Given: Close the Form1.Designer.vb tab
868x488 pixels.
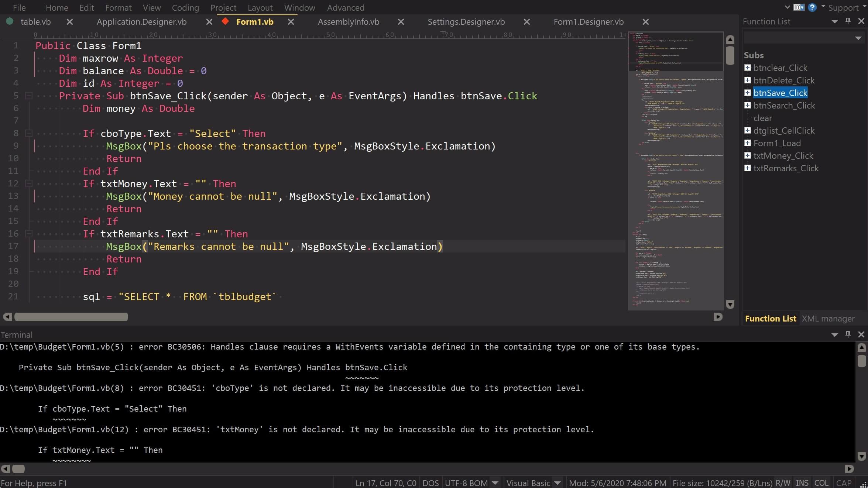Looking at the screenshot, I should [645, 22].
